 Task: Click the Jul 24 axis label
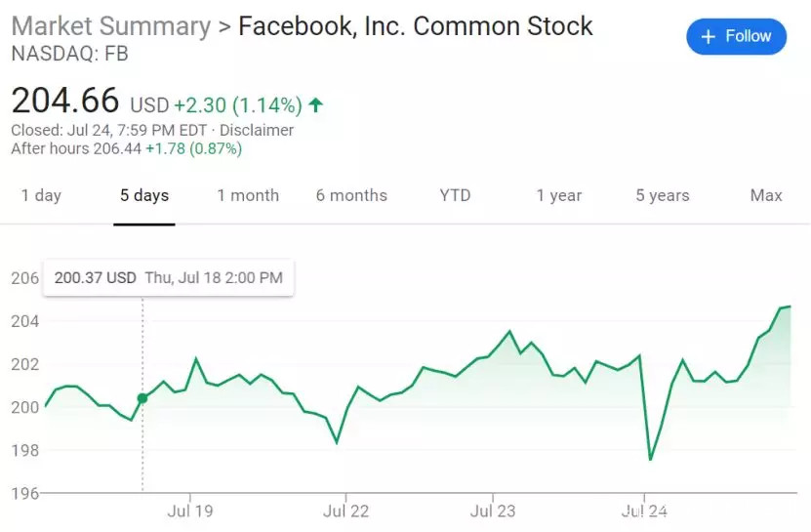point(644,511)
